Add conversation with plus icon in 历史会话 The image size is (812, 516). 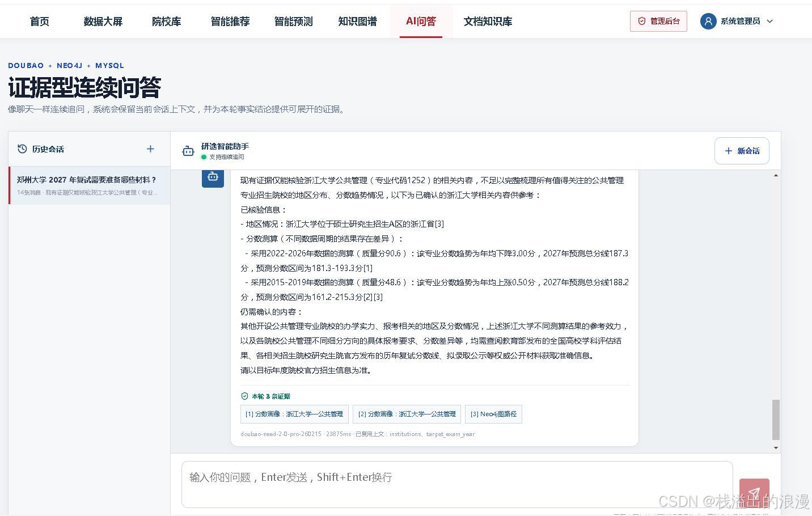click(150, 149)
